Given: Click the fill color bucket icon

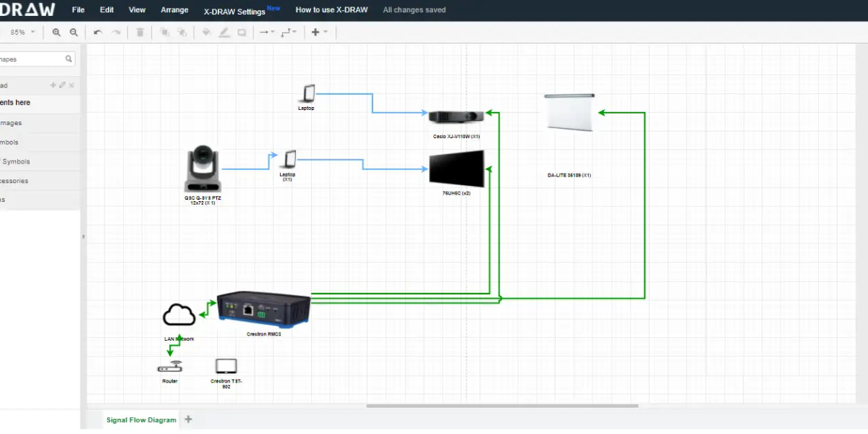Looking at the screenshot, I should 206,33.
